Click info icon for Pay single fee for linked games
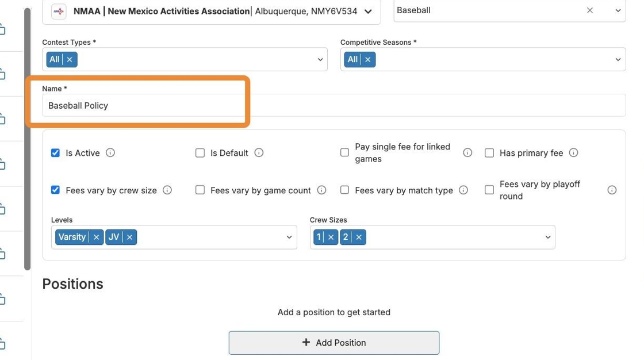Viewport: 644px width, 360px height. pyautogui.click(x=467, y=153)
